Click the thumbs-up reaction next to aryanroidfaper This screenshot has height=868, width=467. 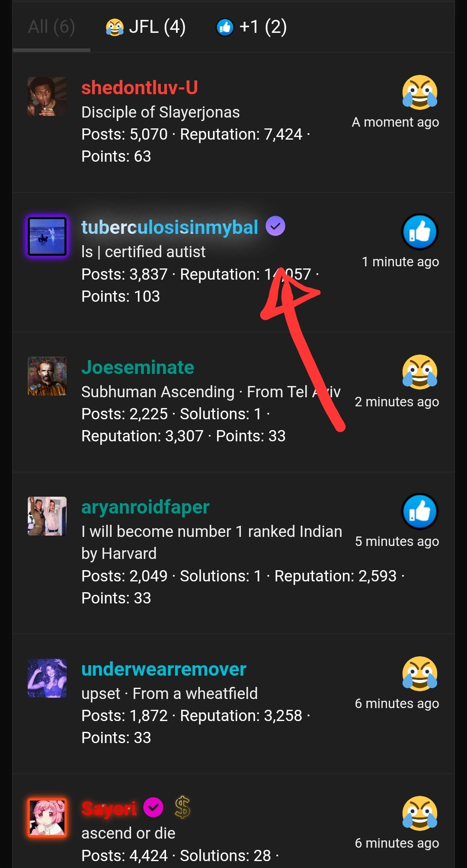point(419,511)
